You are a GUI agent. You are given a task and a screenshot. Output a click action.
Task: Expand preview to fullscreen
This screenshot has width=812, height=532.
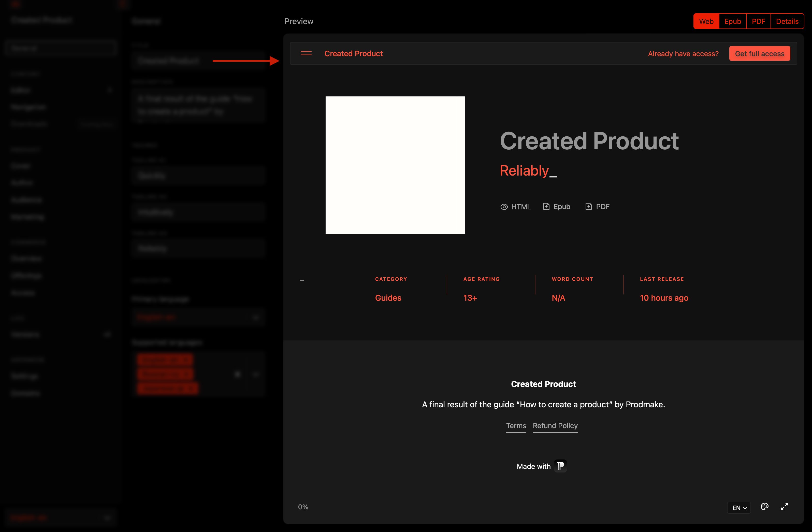coord(784,507)
